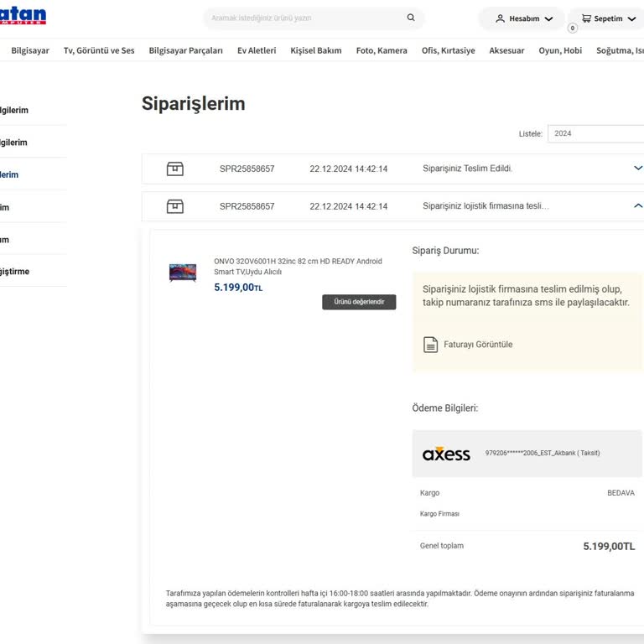Screen dimensions: 644x644
Task: Open the ONVO 32OV6001H product title link
Action: [x=298, y=267]
